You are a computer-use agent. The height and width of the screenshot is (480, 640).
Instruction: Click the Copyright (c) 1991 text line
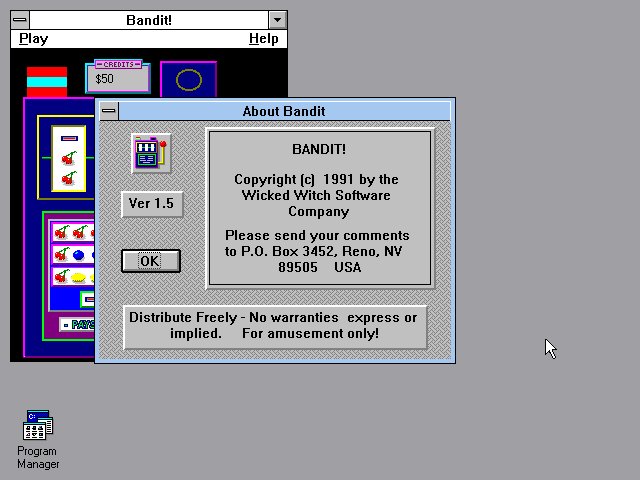click(316, 180)
